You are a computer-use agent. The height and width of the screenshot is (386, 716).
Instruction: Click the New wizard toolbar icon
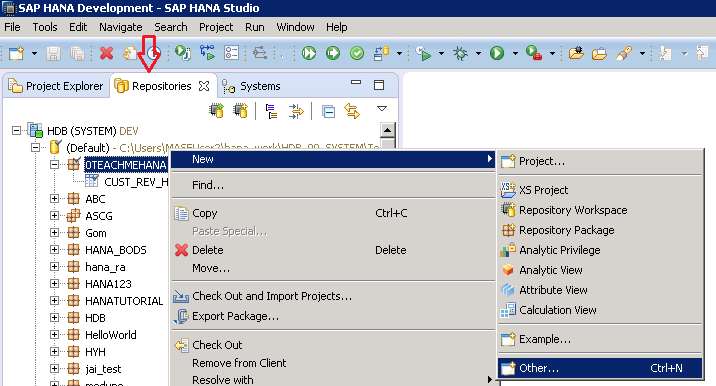click(16, 53)
